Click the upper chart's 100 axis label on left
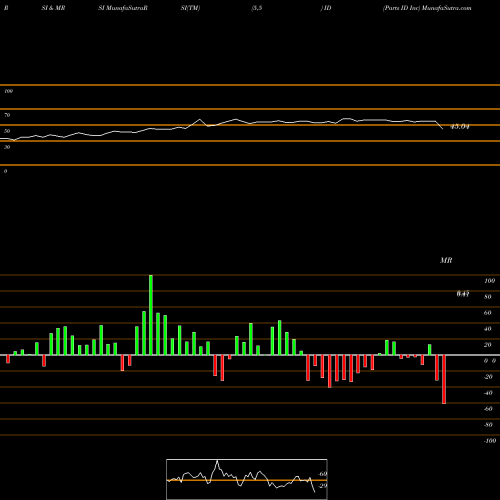 [8, 91]
